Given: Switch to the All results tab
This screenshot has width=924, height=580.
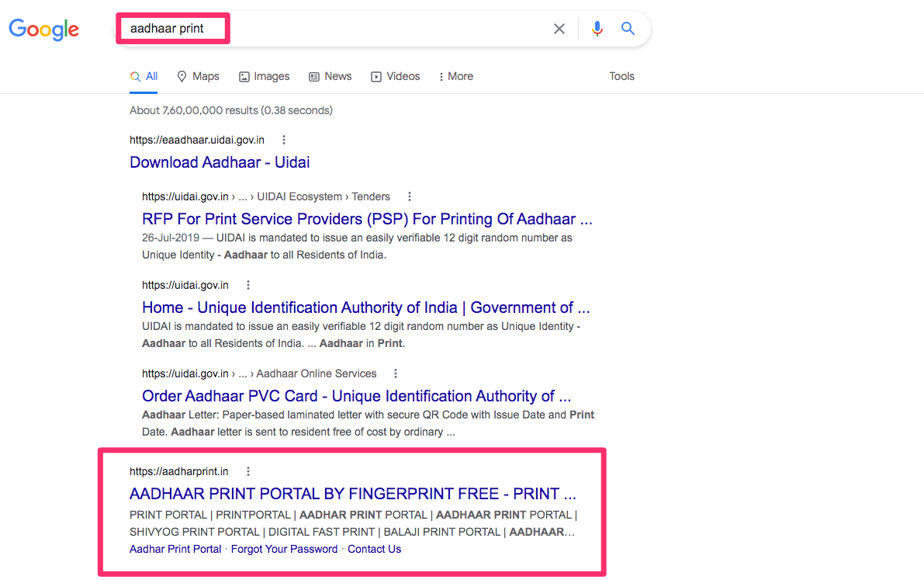Looking at the screenshot, I should tap(144, 77).
